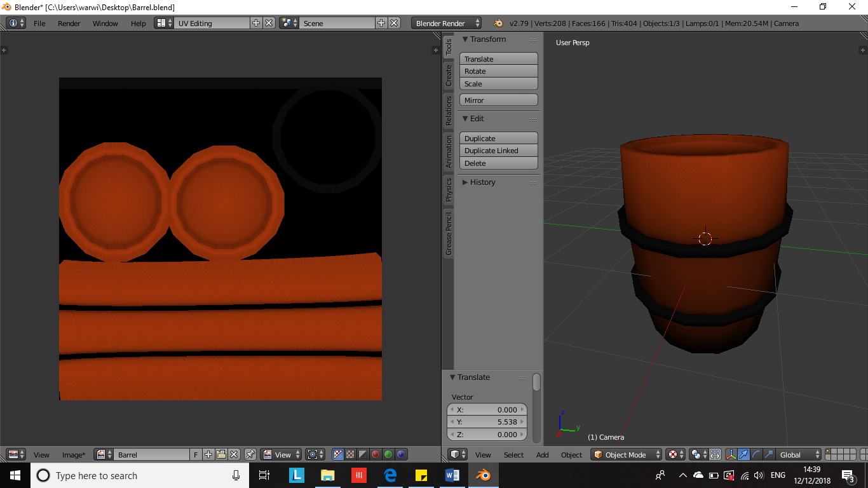This screenshot has height=488, width=868.
Task: Switch to the Create tab
Action: click(449, 76)
